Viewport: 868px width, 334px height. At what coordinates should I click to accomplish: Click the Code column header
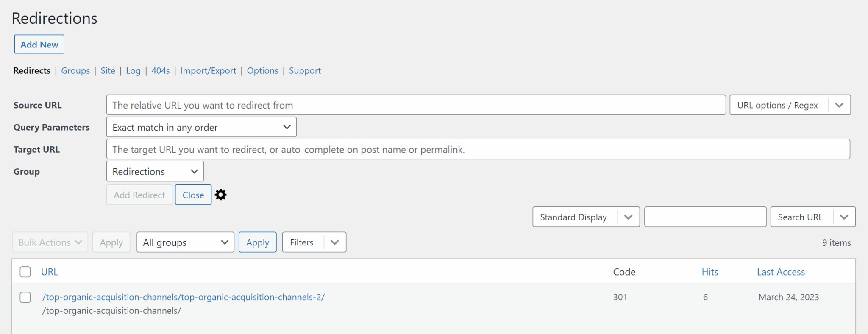pos(624,272)
